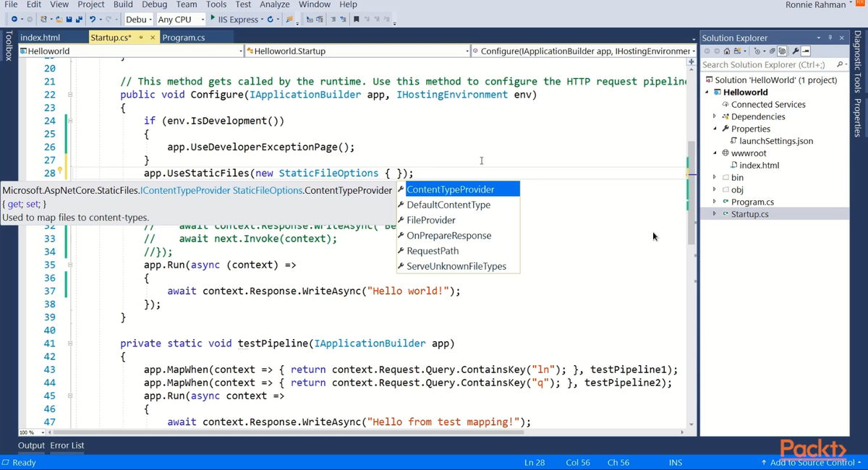Image resolution: width=868 pixels, height=470 pixels.
Task: Open the Debug menu
Action: [x=155, y=4]
